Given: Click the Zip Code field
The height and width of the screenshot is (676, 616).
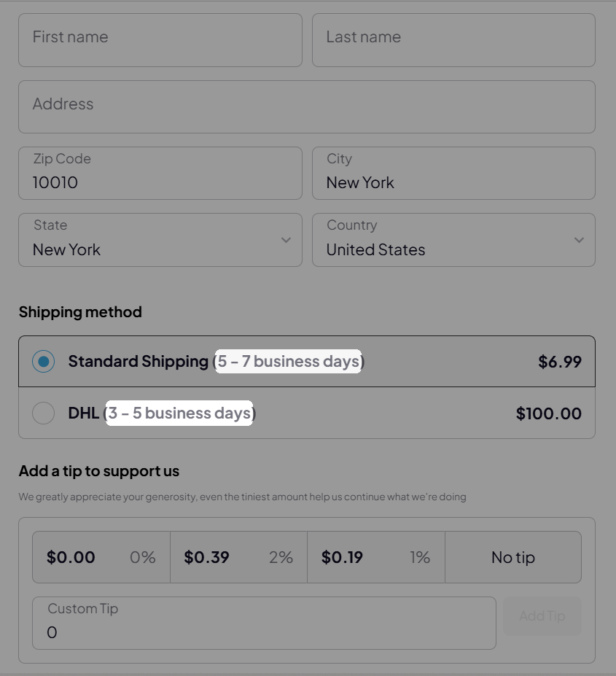Looking at the screenshot, I should (160, 174).
